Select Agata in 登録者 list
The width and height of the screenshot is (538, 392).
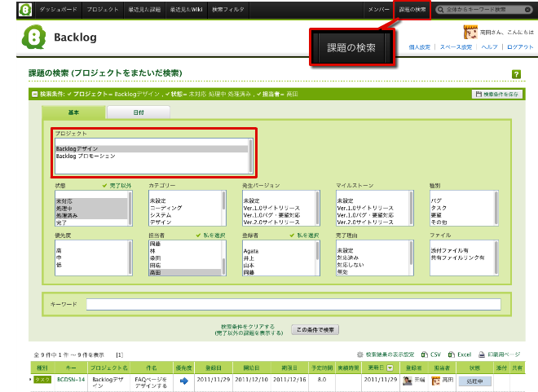279,251
